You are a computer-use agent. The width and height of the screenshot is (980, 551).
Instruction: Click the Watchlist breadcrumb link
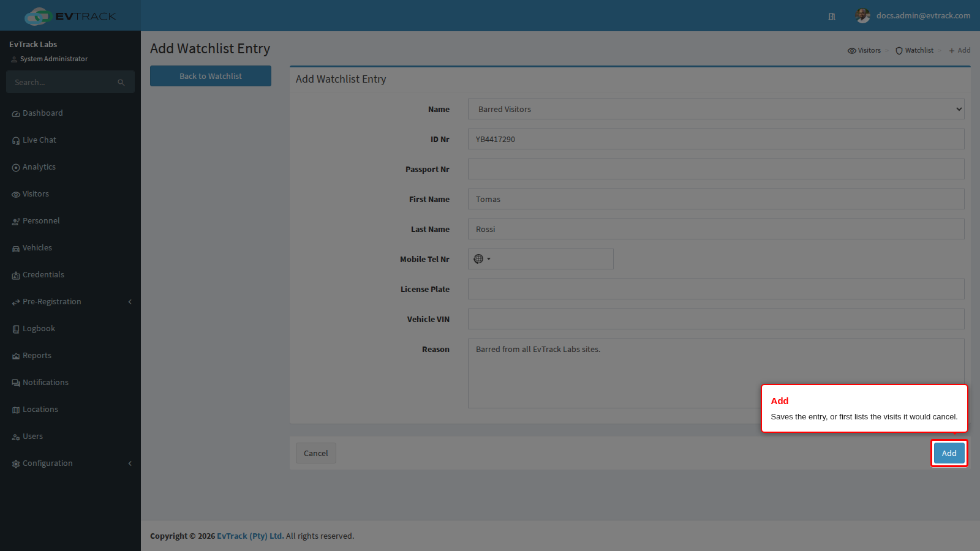pyautogui.click(x=914, y=50)
